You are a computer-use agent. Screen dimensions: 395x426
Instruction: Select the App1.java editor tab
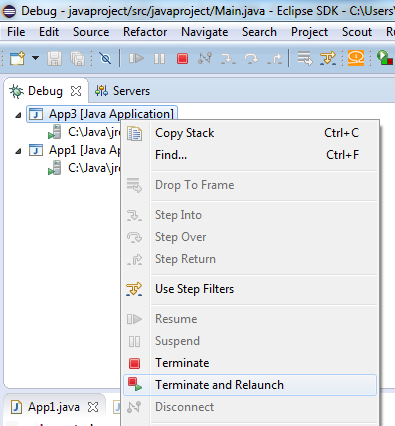pyautogui.click(x=54, y=407)
